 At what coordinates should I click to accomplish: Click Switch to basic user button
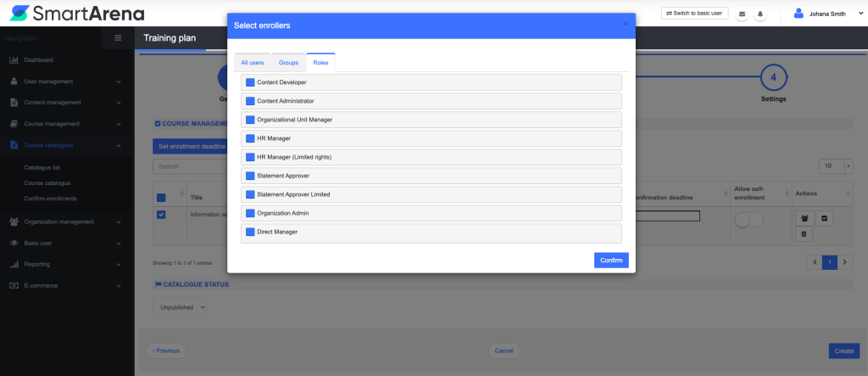coord(695,14)
